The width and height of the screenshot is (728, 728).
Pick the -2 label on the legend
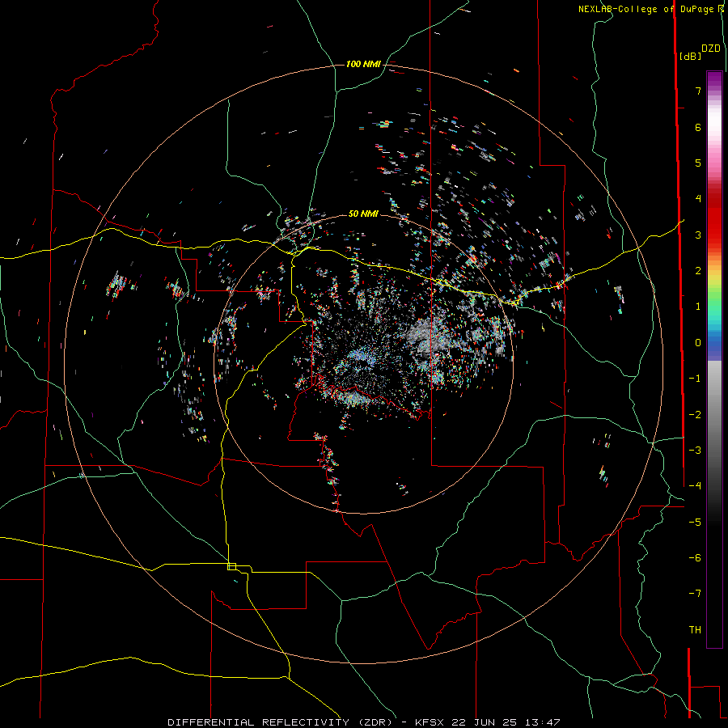pos(695,414)
